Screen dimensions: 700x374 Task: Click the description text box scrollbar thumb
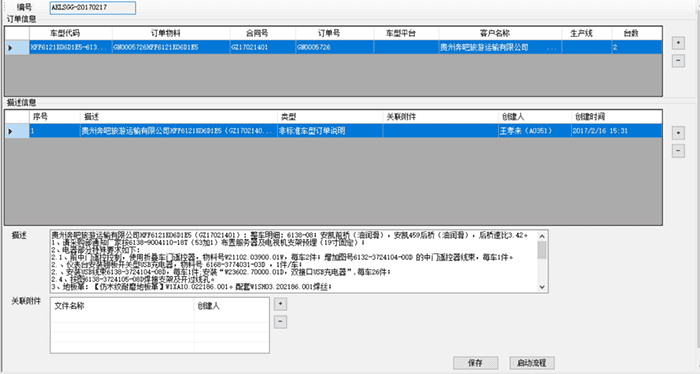point(542,250)
